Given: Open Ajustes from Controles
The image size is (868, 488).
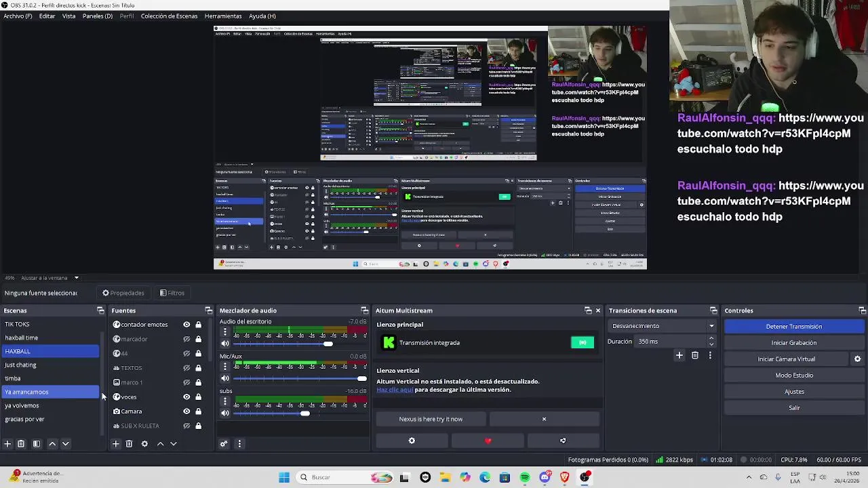Looking at the screenshot, I should [794, 392].
